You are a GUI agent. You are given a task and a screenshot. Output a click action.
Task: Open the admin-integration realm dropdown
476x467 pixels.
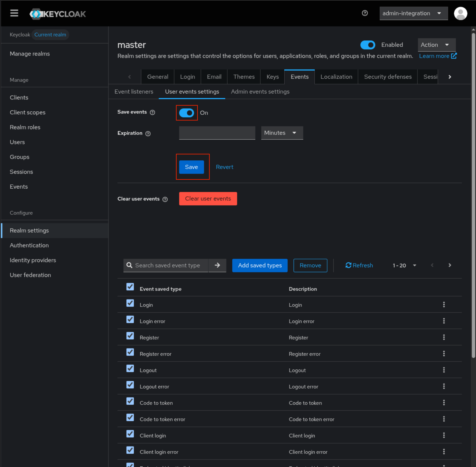pyautogui.click(x=413, y=13)
